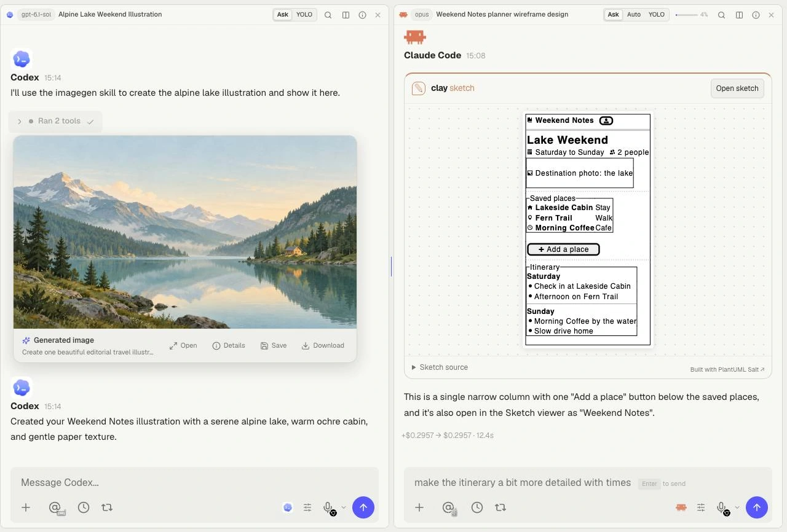The image size is (787, 532).
Task: Click split-view icon in Codex pane header
Action: [346, 15]
